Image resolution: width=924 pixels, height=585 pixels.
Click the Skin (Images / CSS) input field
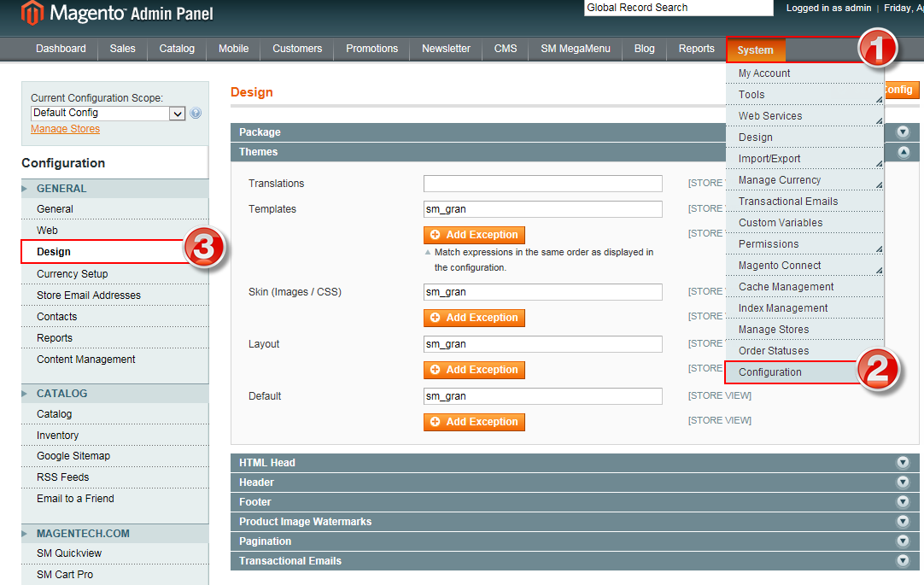click(543, 292)
